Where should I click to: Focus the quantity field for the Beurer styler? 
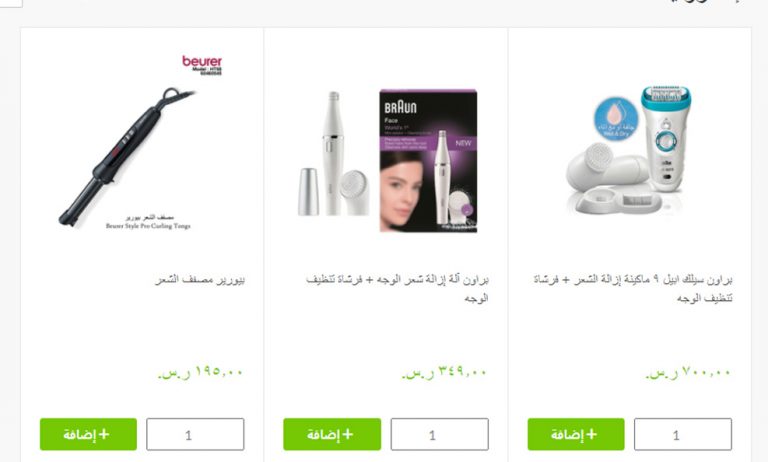point(195,434)
